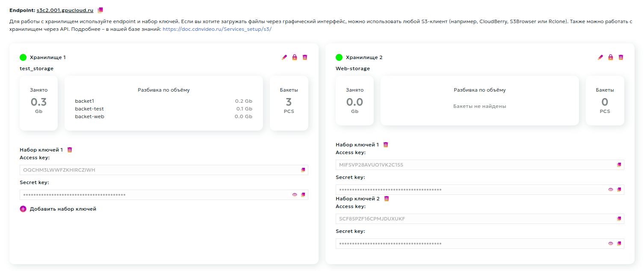
Task: Delete Набор ключей 2 in Web-storage
Action: tap(387, 198)
